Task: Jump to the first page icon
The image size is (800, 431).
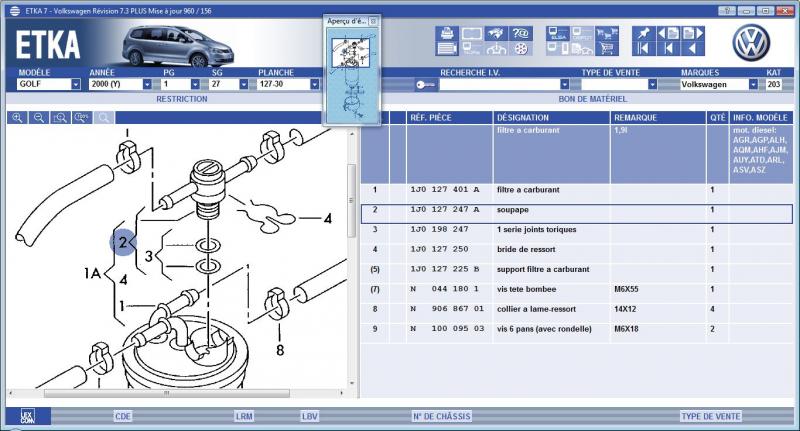Action: coord(643,49)
